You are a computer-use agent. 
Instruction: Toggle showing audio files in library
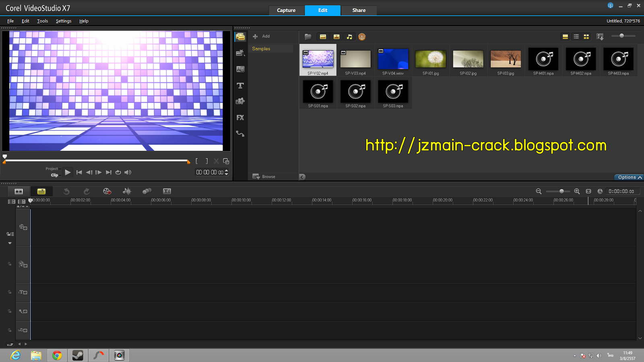pyautogui.click(x=349, y=37)
